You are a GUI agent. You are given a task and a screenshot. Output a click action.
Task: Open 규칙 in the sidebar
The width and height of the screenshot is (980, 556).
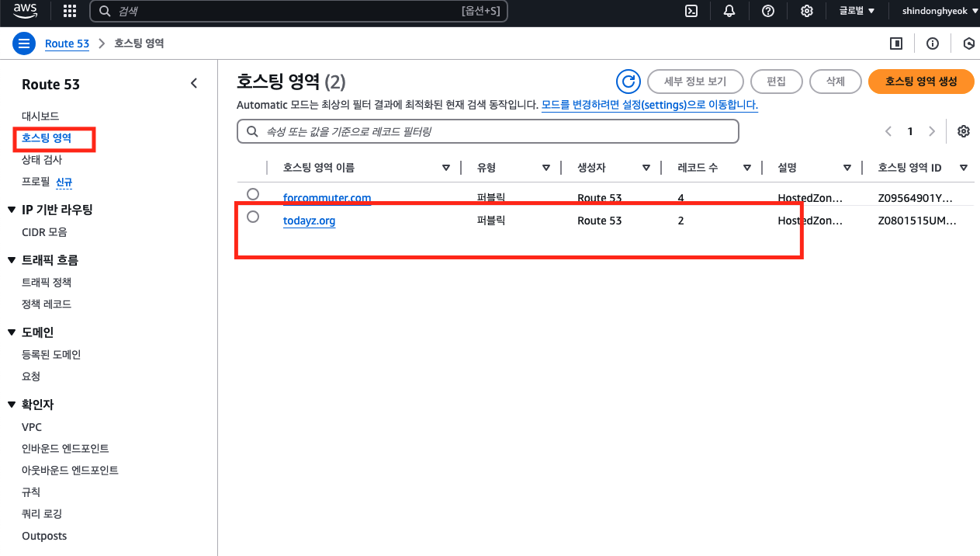pyautogui.click(x=31, y=492)
